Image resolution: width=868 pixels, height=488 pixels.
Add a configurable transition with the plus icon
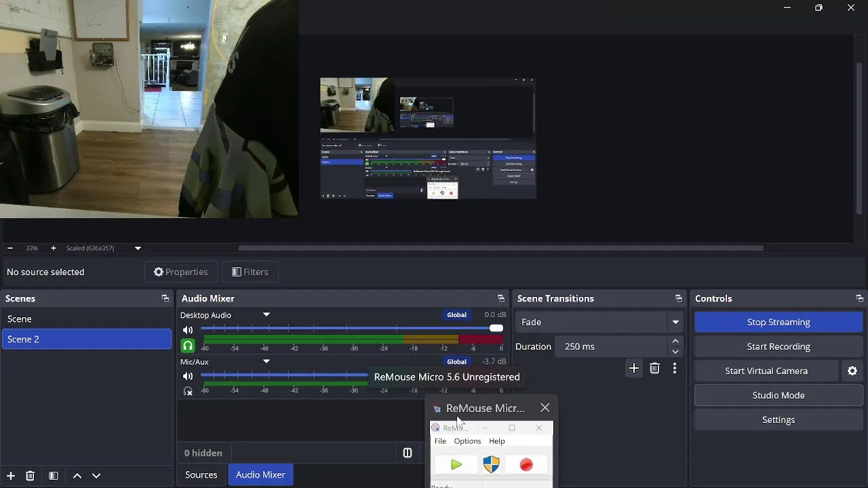click(x=634, y=369)
